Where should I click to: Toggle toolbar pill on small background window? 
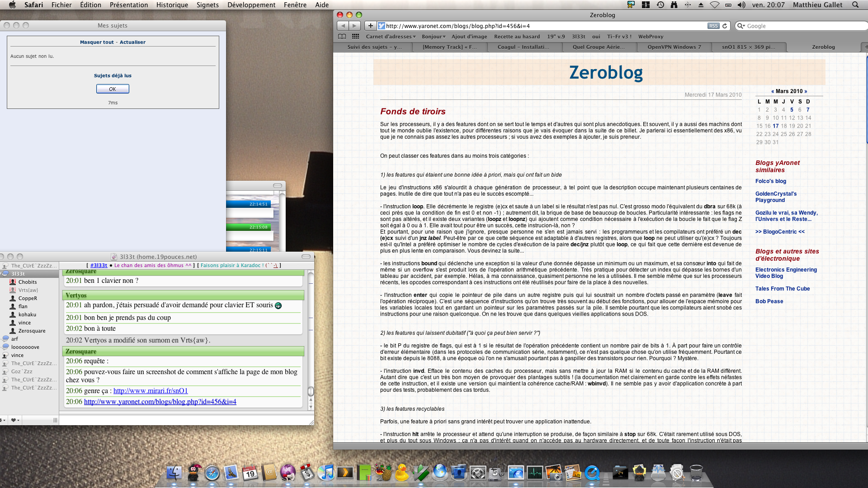coord(278,186)
